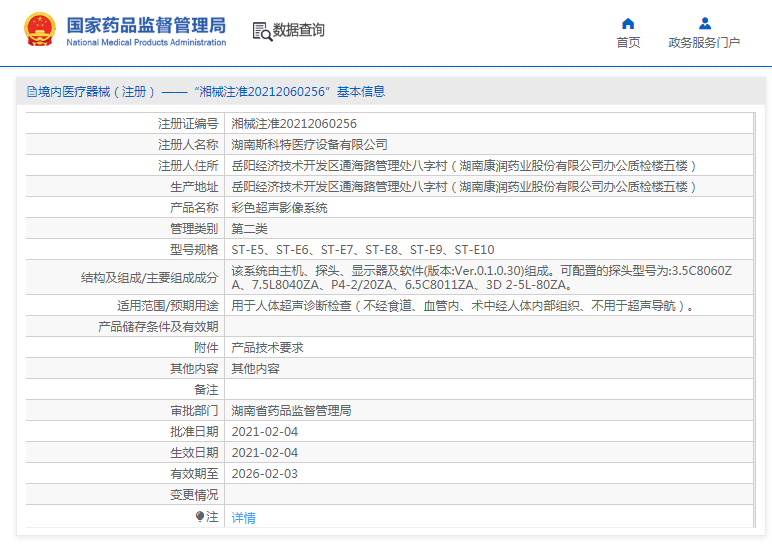Click the 产品储存条件及有效期 label
The width and height of the screenshot is (772, 547).
[158, 327]
